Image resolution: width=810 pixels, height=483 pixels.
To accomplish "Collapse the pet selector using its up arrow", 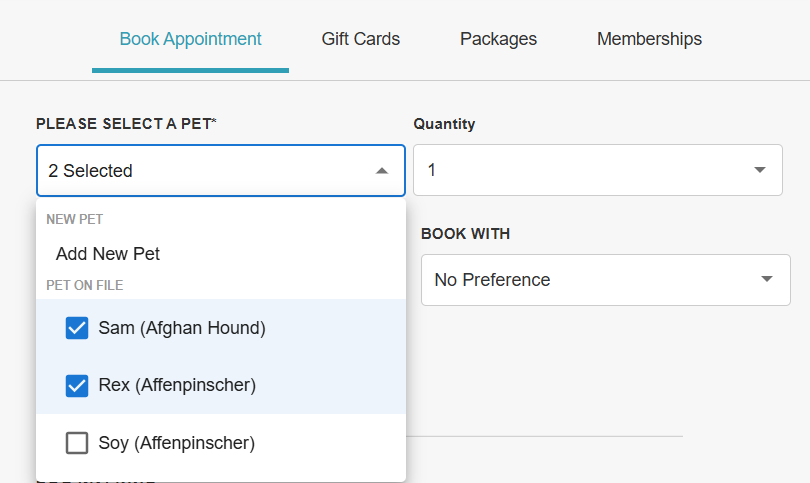I will pos(381,171).
